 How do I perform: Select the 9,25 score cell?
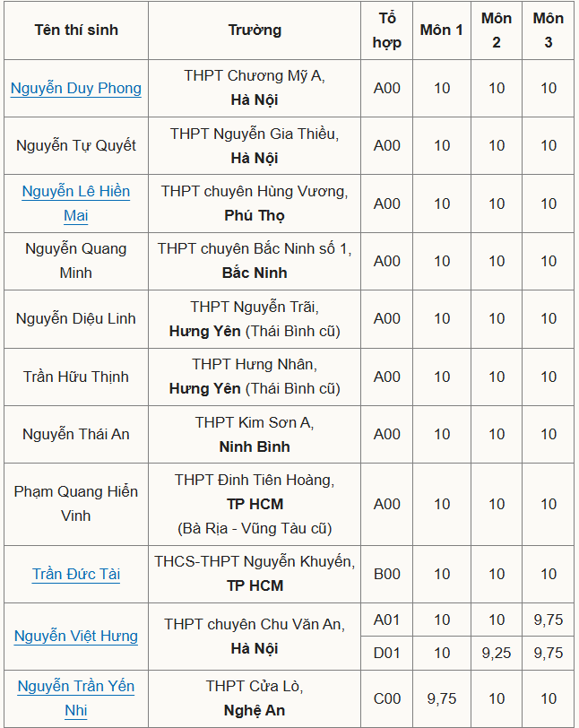point(497,654)
